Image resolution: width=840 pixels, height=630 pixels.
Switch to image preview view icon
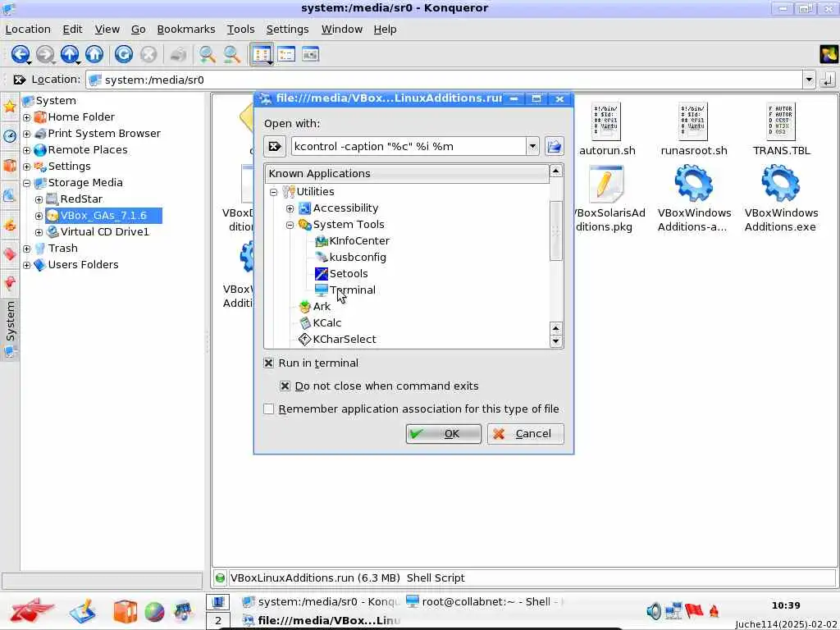pos(311,54)
